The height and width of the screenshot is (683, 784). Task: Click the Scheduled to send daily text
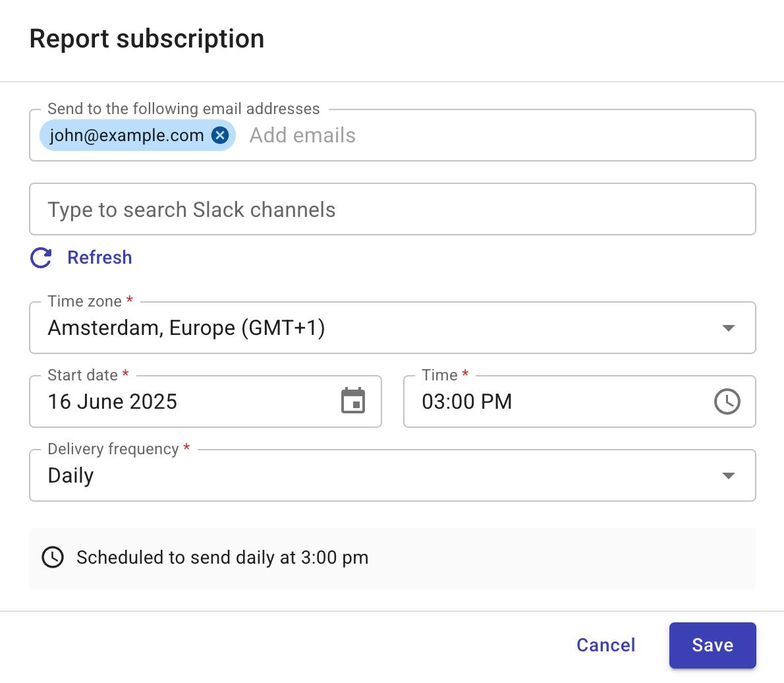[x=223, y=557]
